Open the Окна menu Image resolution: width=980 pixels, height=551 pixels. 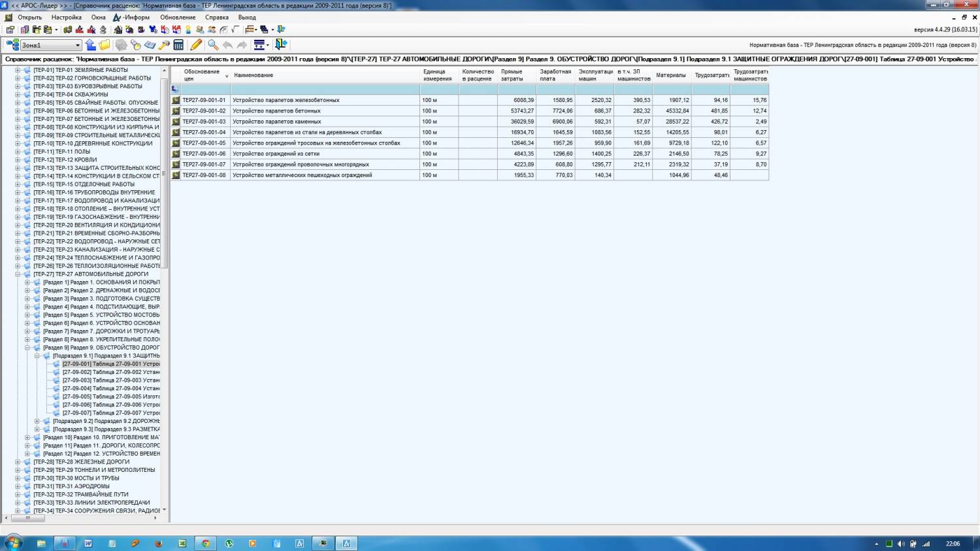99,18
